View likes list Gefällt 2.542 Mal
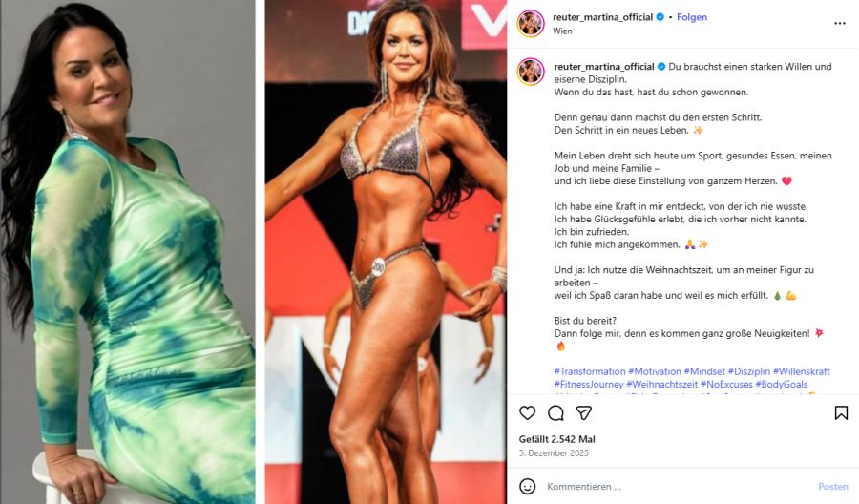This screenshot has height=504, width=859. (556, 439)
